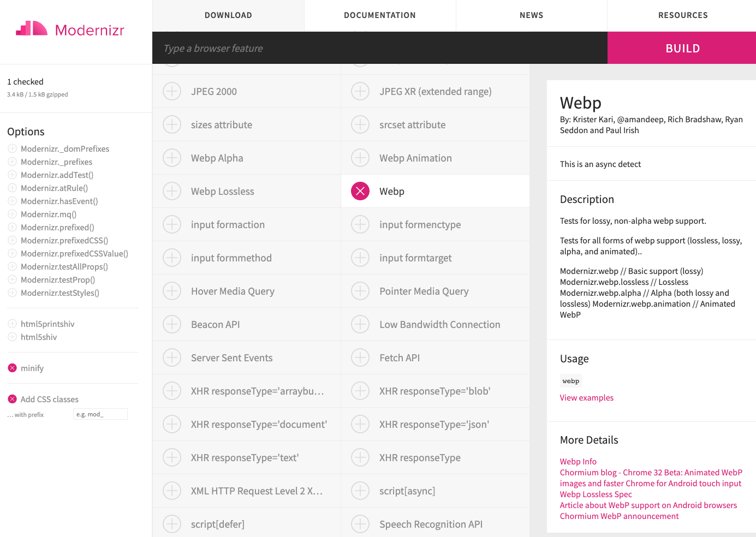Add JPEG 2000 detect via plus icon

(x=172, y=91)
